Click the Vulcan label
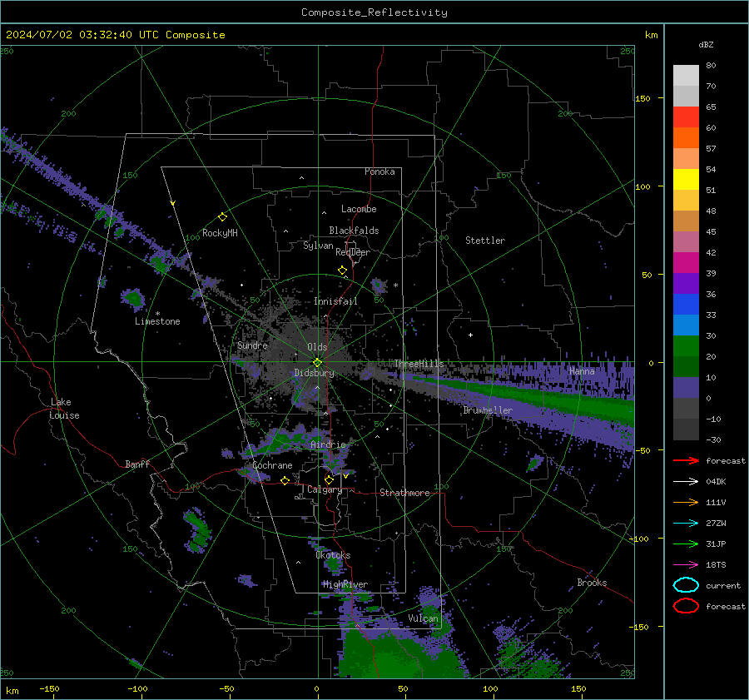The image size is (749, 700). (423, 618)
